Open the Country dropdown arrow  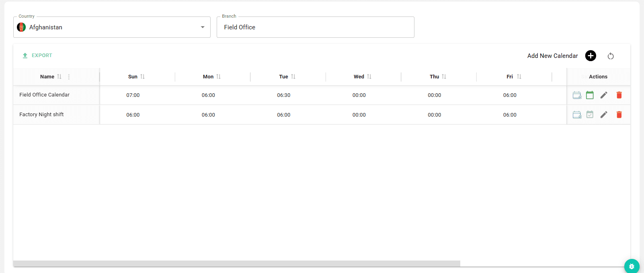(203, 27)
